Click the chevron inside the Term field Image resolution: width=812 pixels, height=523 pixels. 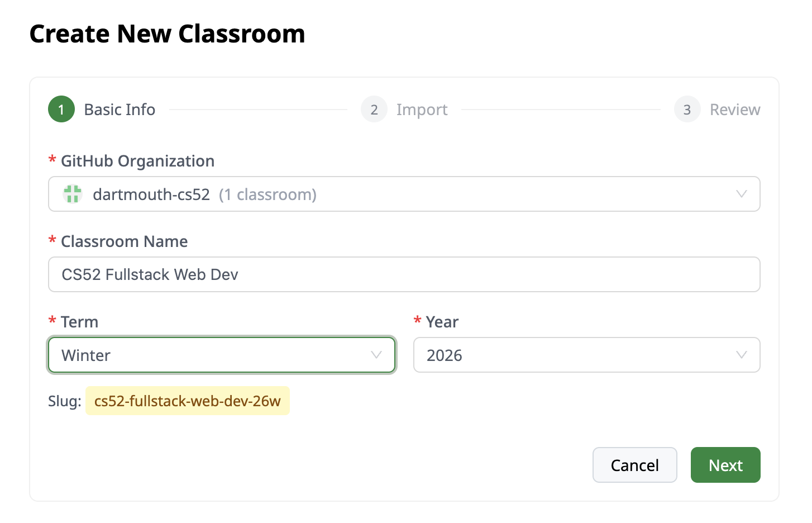(x=376, y=355)
